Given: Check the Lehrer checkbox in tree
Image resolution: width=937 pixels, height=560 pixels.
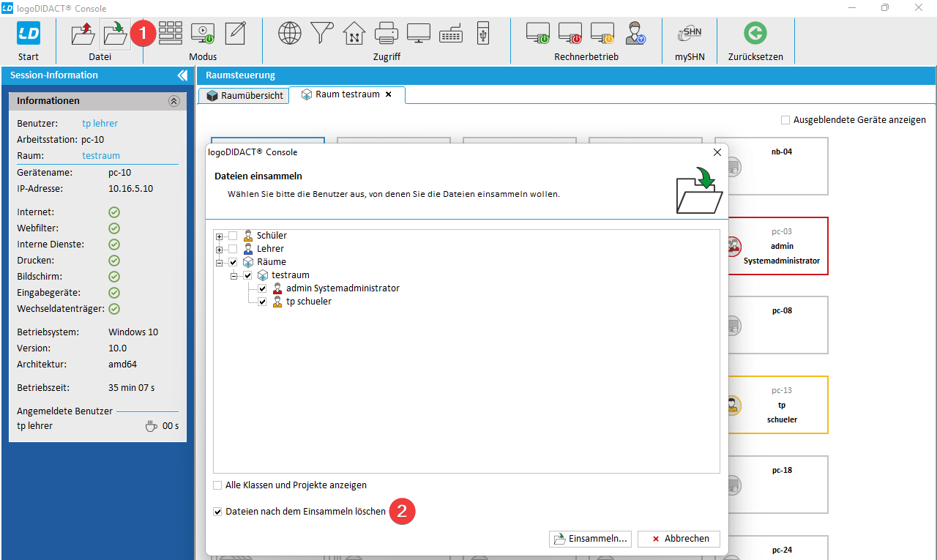Looking at the screenshot, I should click(x=233, y=249).
